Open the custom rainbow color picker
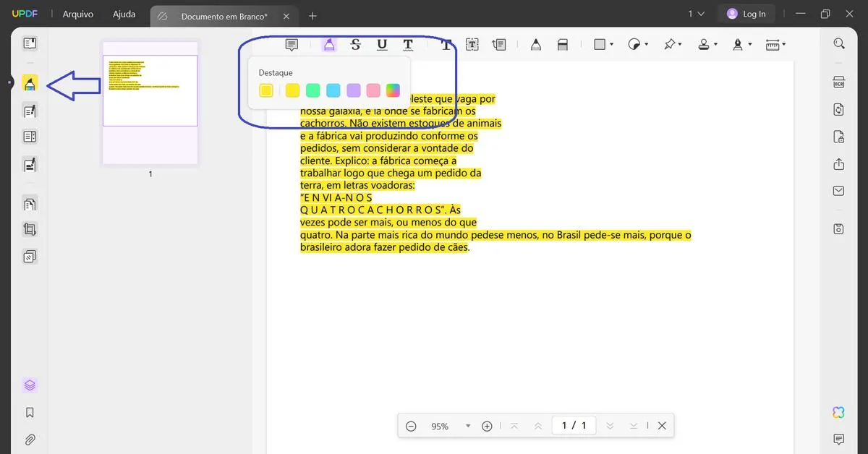The image size is (868, 454). point(393,90)
